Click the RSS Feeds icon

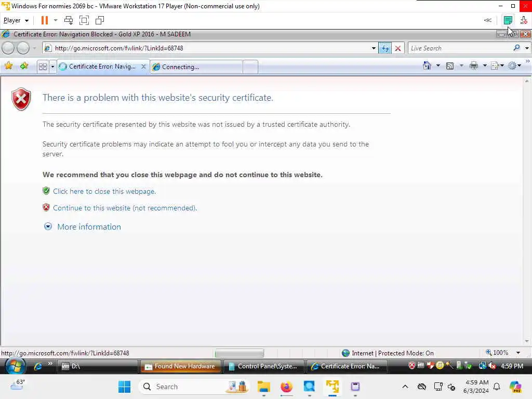point(450,66)
